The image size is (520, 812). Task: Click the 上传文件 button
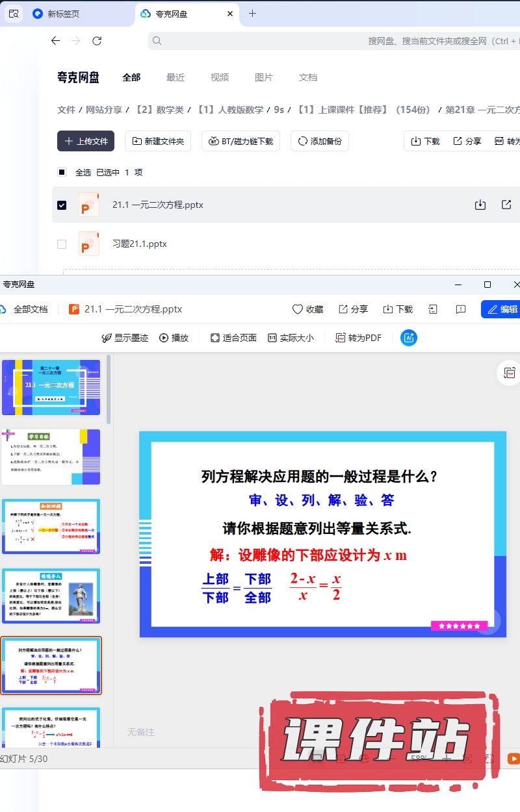coord(86,141)
